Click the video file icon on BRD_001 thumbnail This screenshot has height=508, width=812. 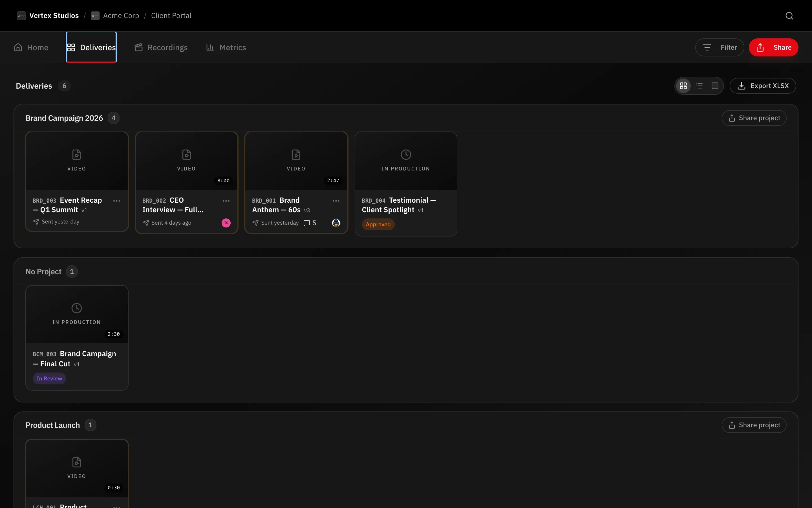tap(296, 155)
